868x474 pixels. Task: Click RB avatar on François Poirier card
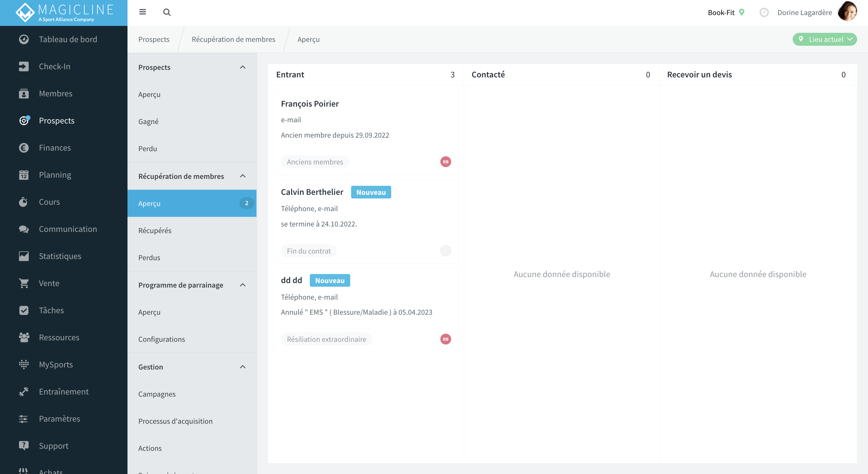pos(445,162)
